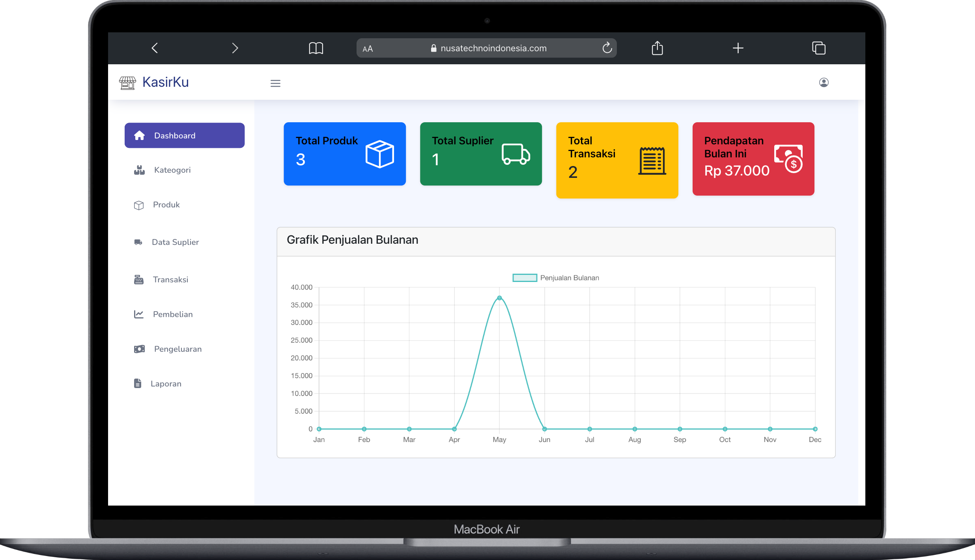The height and width of the screenshot is (560, 975).
Task: Add a new tab with plus icon
Action: point(738,48)
